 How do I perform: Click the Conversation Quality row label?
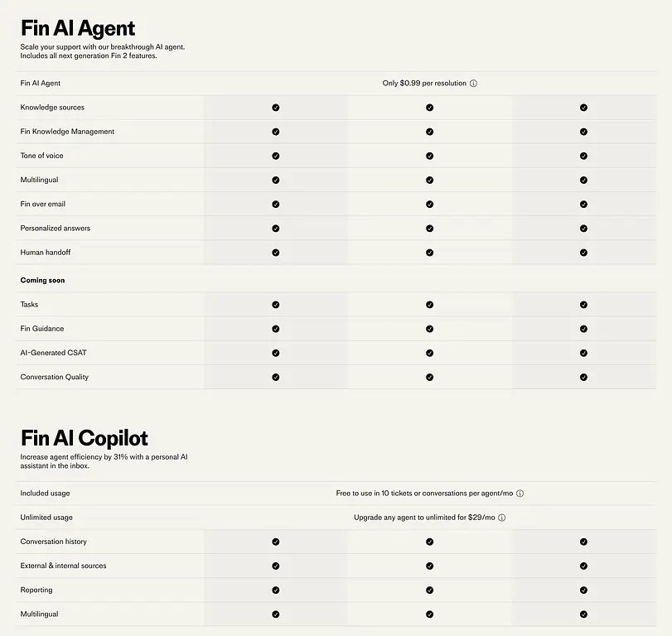coord(54,377)
